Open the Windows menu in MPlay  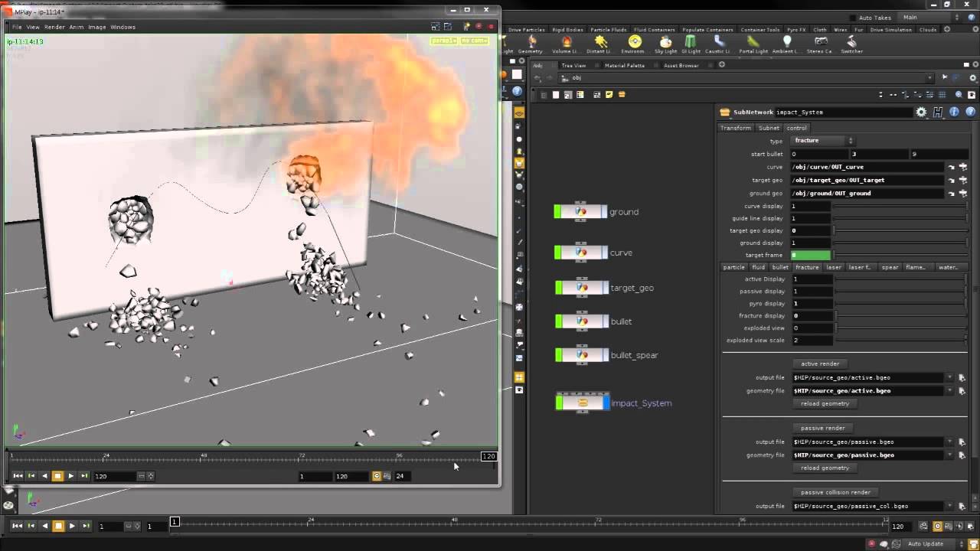pyautogui.click(x=122, y=27)
